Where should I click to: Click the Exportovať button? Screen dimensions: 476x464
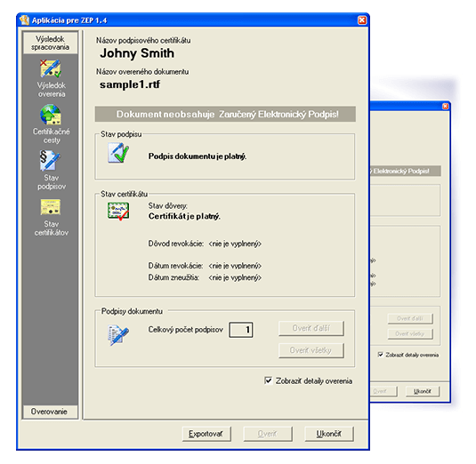206,434
